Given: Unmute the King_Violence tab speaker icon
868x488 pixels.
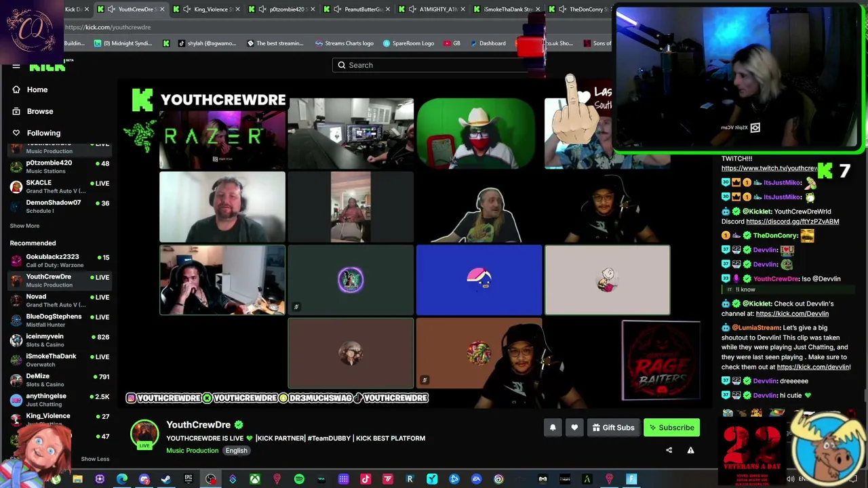Looking at the screenshot, I should [x=187, y=9].
